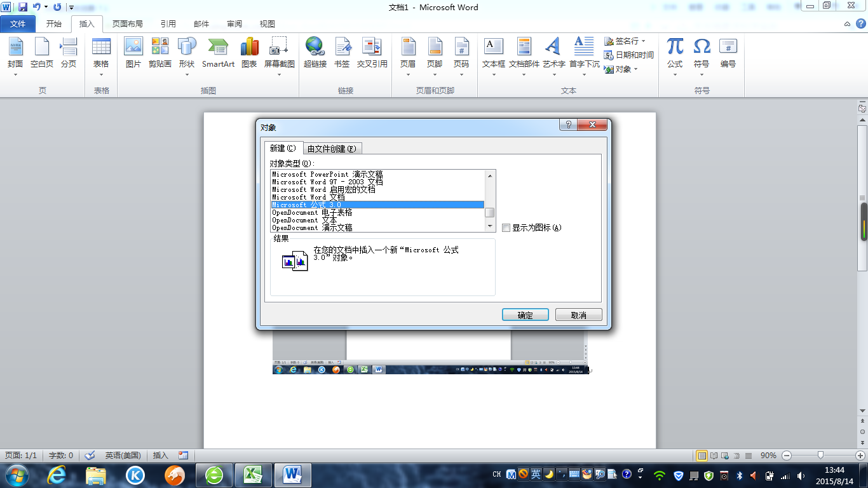Image resolution: width=868 pixels, height=488 pixels.
Task: Switch to Full Screen Reading view
Action: 714,456
